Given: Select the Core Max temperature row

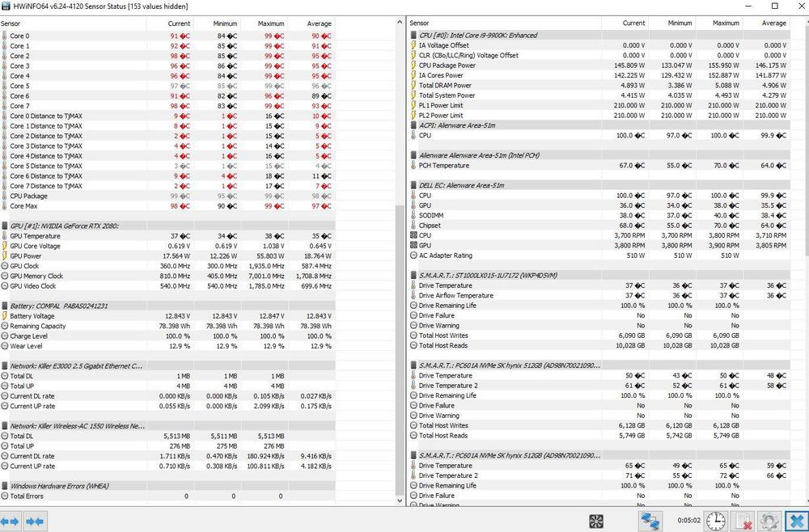Looking at the screenshot, I should click(x=24, y=206).
